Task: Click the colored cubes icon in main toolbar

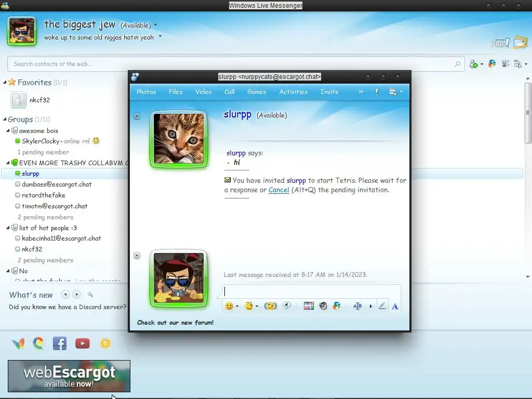Action: [492, 63]
